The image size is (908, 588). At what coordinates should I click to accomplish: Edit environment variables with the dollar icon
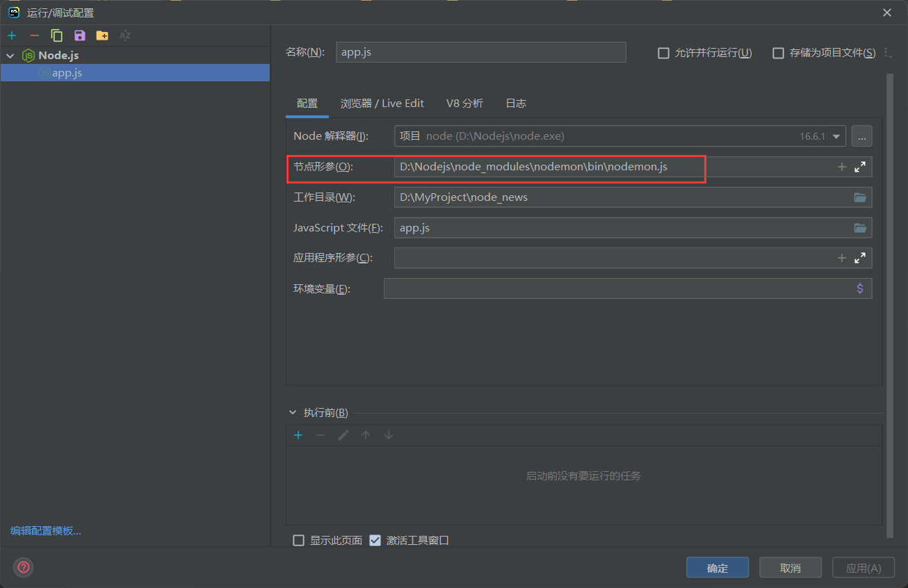860,288
